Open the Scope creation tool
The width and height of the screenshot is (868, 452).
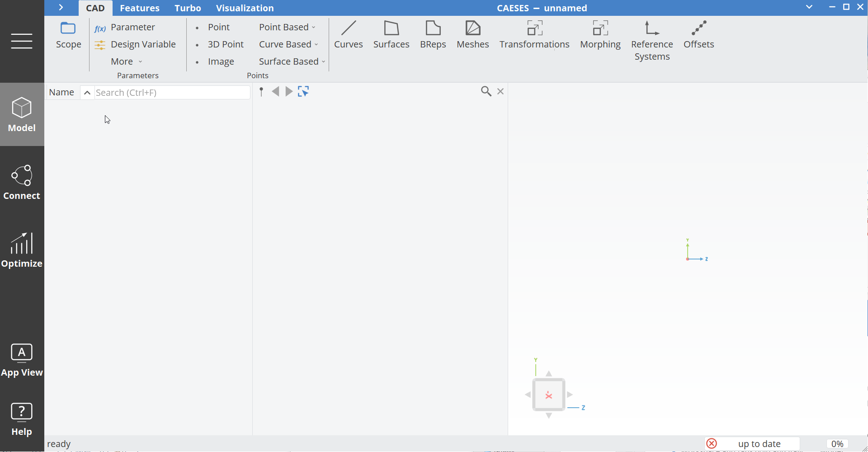click(x=68, y=35)
